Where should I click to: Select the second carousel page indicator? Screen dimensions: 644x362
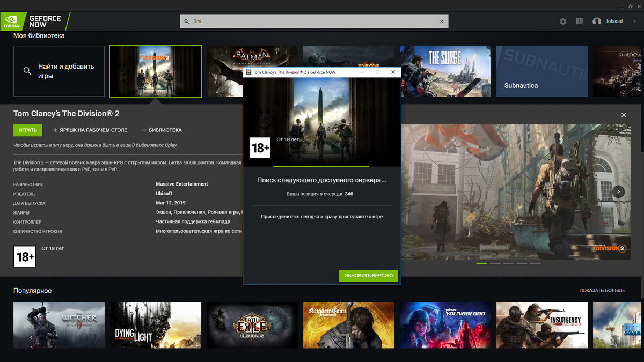pos(495,263)
